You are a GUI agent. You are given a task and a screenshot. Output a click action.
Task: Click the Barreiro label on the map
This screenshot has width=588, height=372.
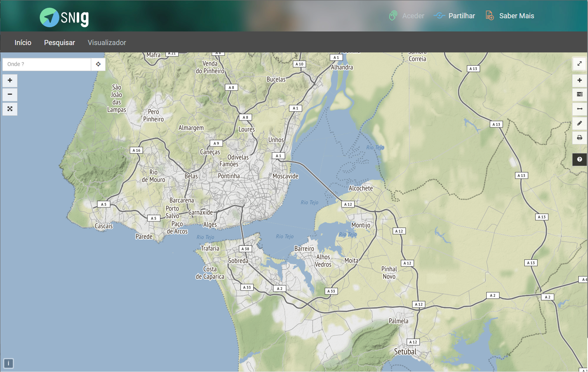coord(304,249)
